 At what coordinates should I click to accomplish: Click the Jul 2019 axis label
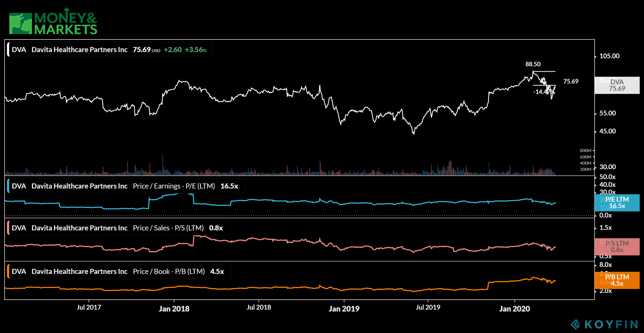428,307
